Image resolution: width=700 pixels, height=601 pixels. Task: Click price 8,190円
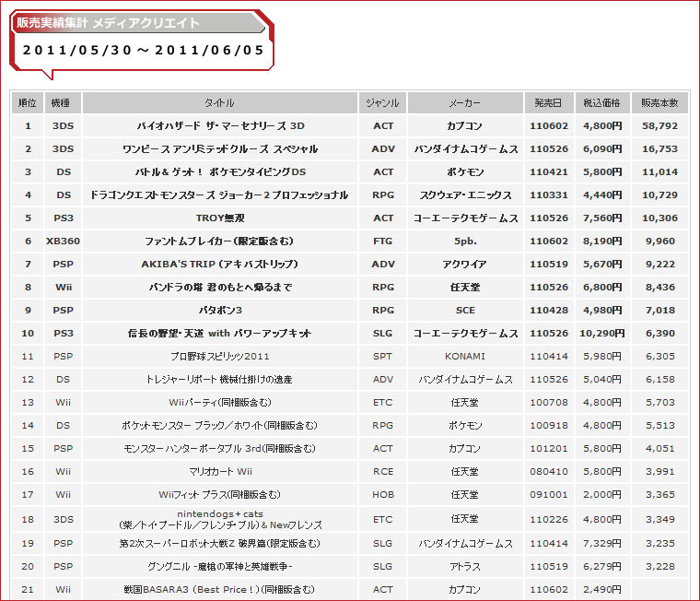[602, 242]
